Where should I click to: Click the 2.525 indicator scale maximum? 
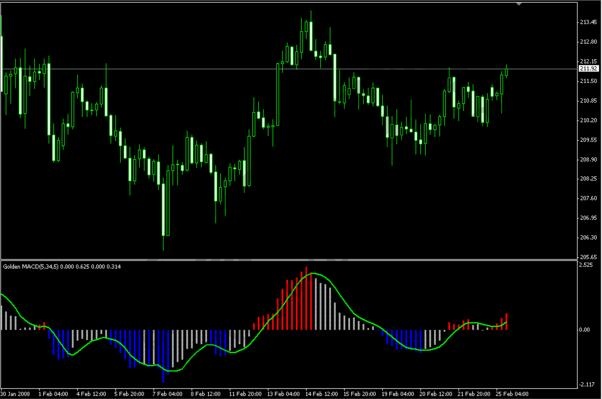(x=587, y=265)
